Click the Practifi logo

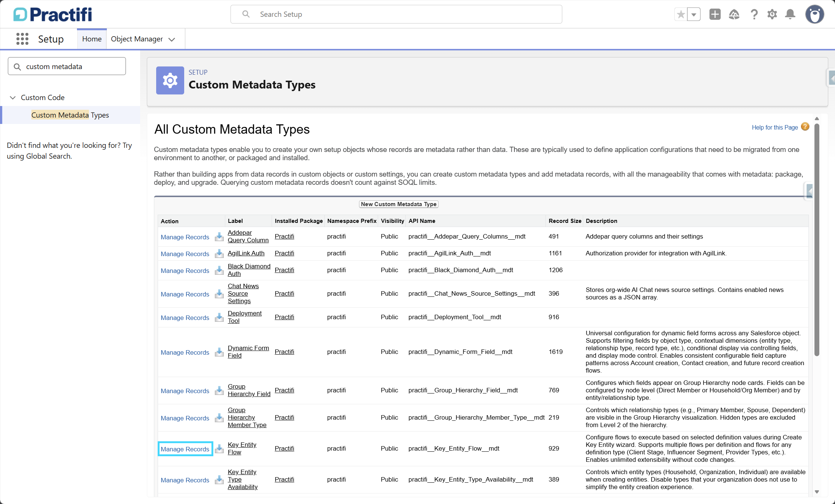click(53, 15)
